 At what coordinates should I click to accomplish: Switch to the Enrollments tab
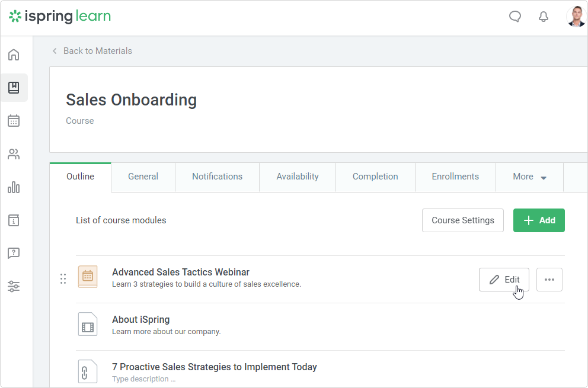click(x=455, y=177)
